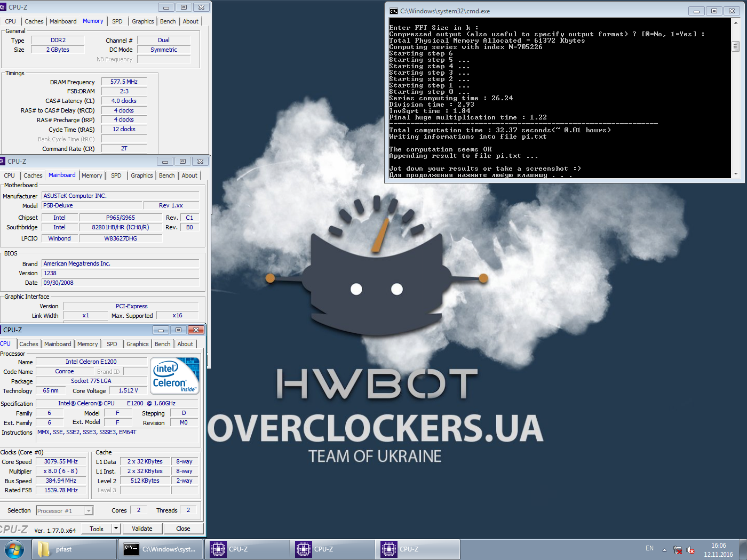Screen dimensions: 747x560
Task: Click the EN language indicator
Action: [649, 548]
